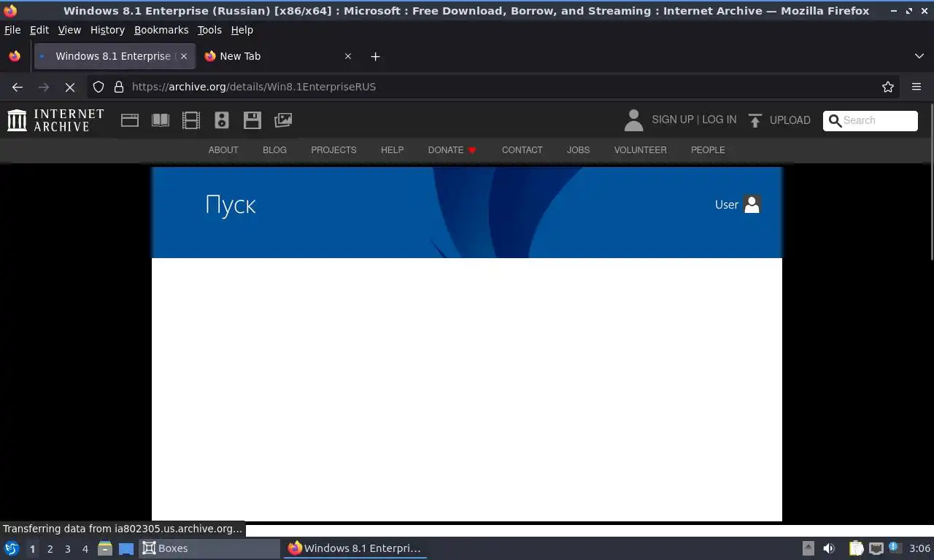Click the 3:06 clock in the taskbar
The width and height of the screenshot is (934, 560).
coord(919,548)
